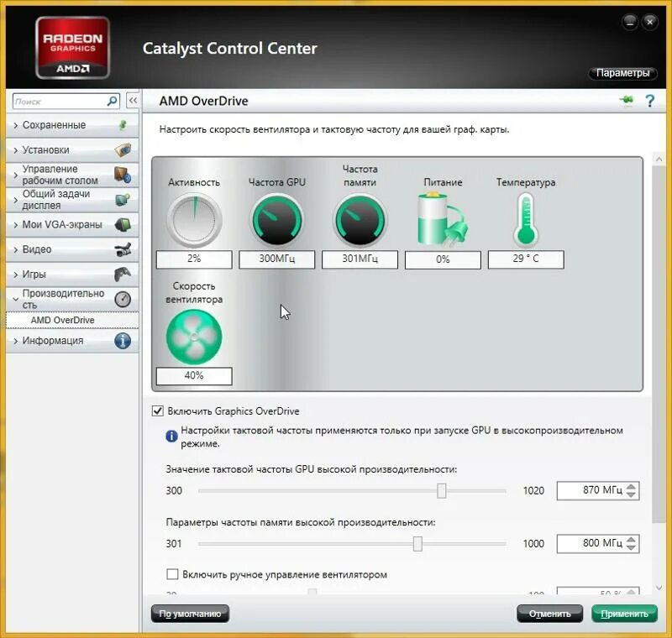Image resolution: width=672 pixels, height=638 pixels.
Task: Click the Установки preset icon
Action: tap(123, 150)
